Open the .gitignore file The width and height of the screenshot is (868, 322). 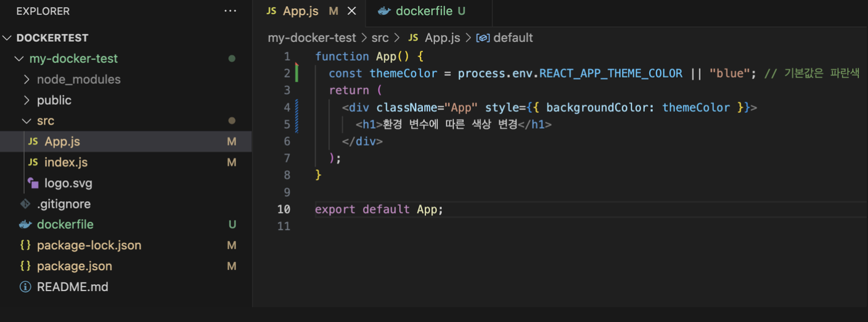(x=126, y=204)
